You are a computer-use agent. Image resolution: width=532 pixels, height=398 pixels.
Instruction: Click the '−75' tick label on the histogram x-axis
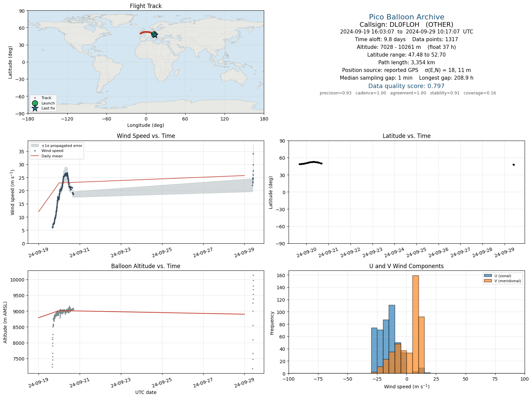pyautogui.click(x=318, y=379)
